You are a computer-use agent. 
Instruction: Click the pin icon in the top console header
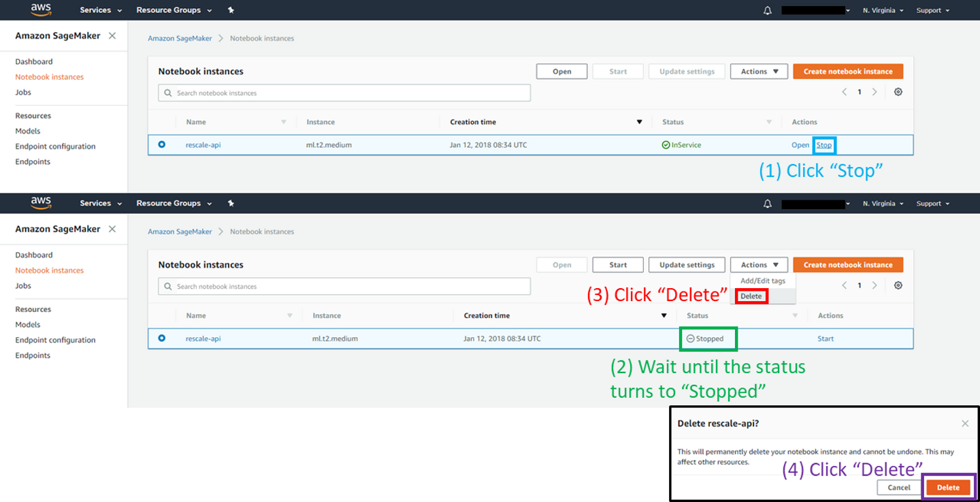pyautogui.click(x=231, y=10)
